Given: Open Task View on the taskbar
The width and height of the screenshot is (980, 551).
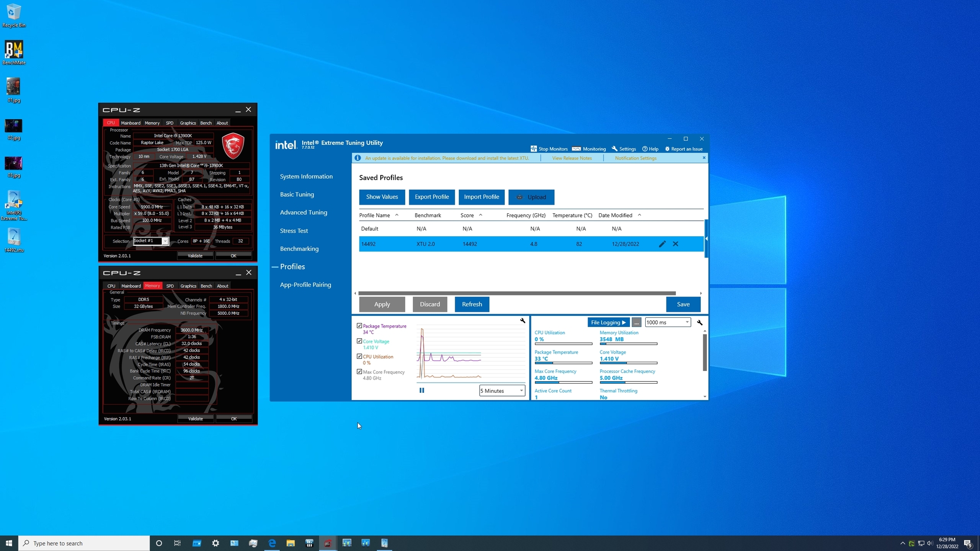Looking at the screenshot, I should (177, 543).
